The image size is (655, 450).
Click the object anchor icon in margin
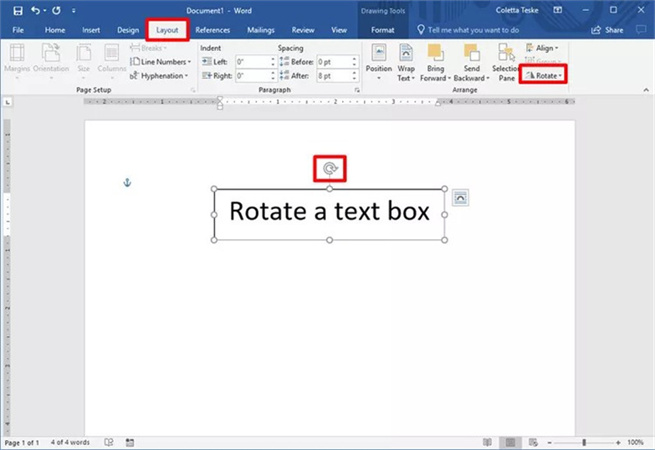pyautogui.click(x=127, y=182)
